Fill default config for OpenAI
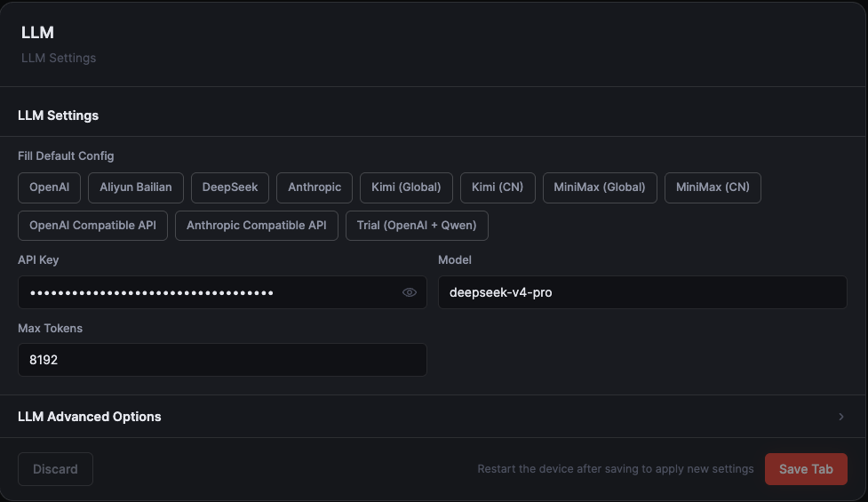The height and width of the screenshot is (502, 868). pyautogui.click(x=49, y=187)
